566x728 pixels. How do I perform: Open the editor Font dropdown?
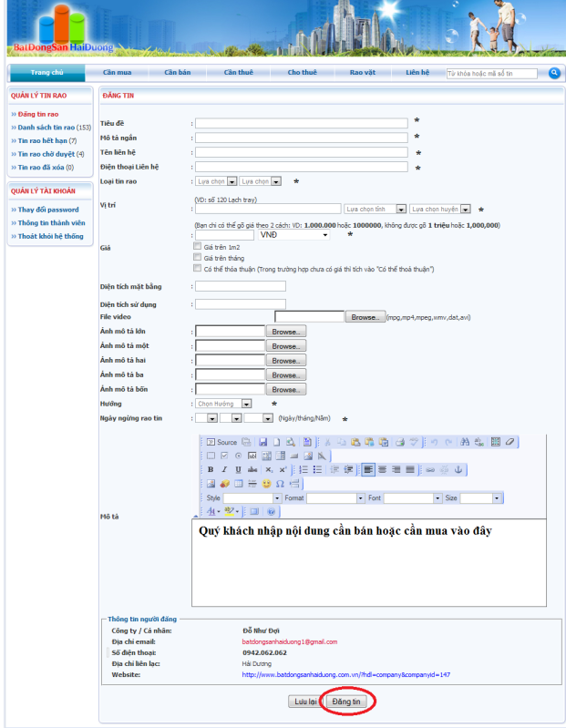coord(413,498)
